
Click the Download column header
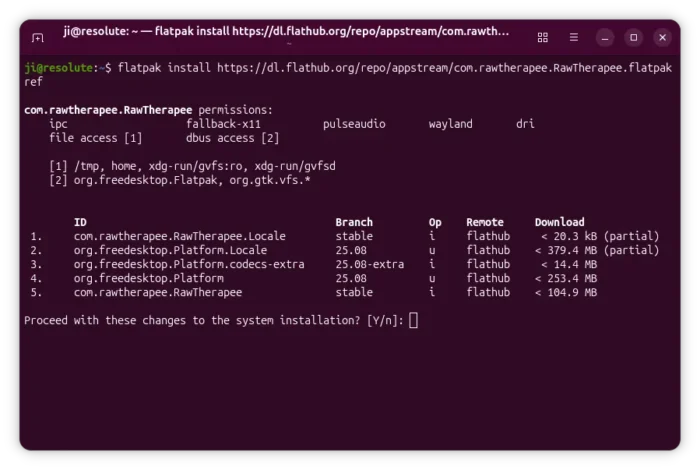click(x=559, y=222)
